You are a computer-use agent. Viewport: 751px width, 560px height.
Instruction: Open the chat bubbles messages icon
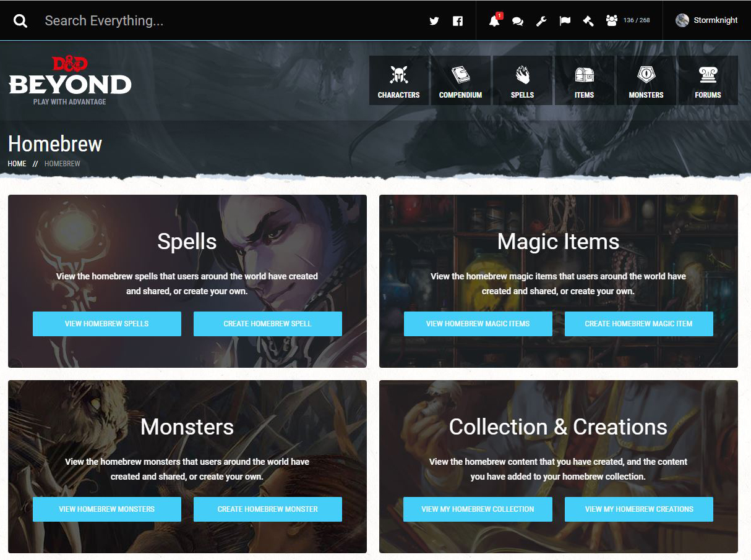tap(518, 21)
